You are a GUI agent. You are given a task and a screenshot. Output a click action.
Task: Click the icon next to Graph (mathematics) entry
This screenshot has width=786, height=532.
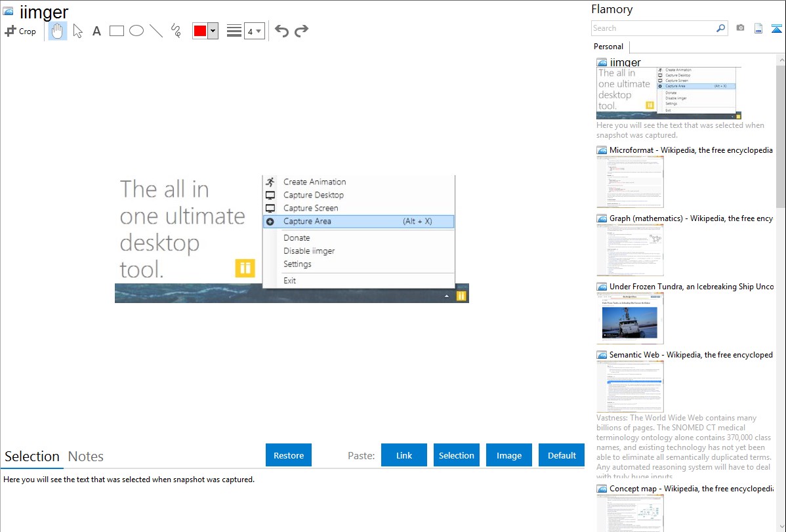tap(602, 218)
